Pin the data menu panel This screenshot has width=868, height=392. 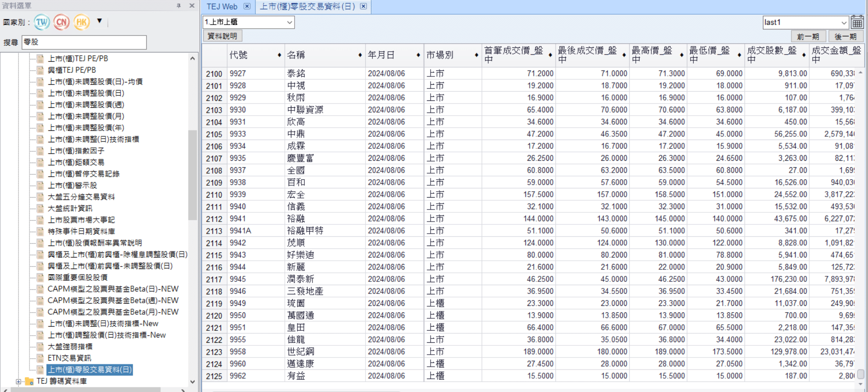click(x=178, y=6)
